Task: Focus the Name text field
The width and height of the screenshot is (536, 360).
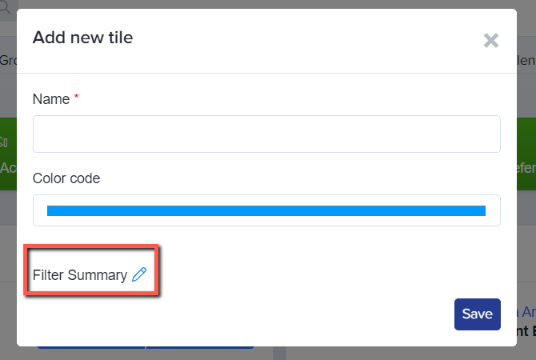Action: pyautogui.click(x=267, y=134)
